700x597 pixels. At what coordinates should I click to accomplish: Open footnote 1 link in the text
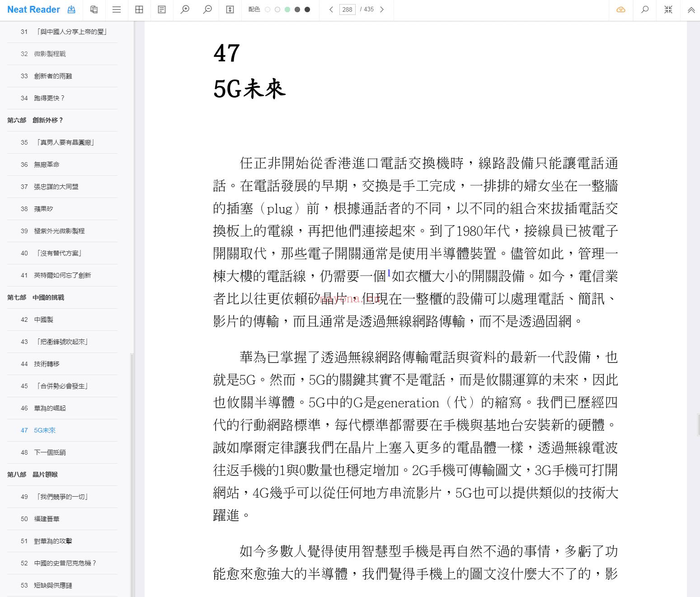(x=389, y=273)
